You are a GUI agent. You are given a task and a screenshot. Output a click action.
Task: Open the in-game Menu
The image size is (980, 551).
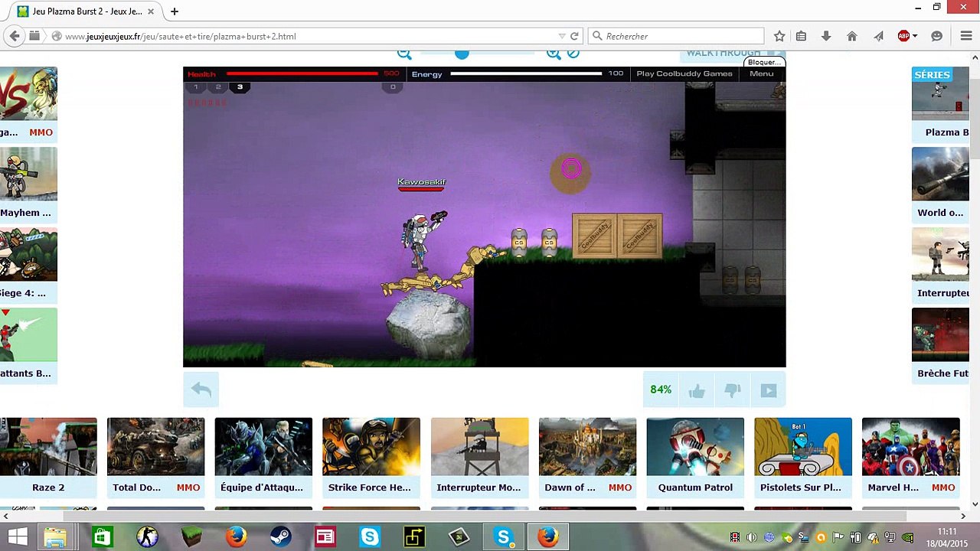[761, 73]
